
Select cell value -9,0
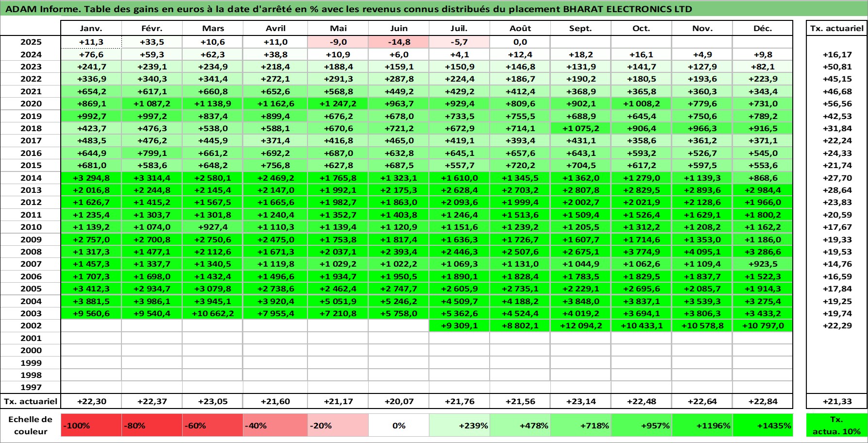[x=338, y=42]
